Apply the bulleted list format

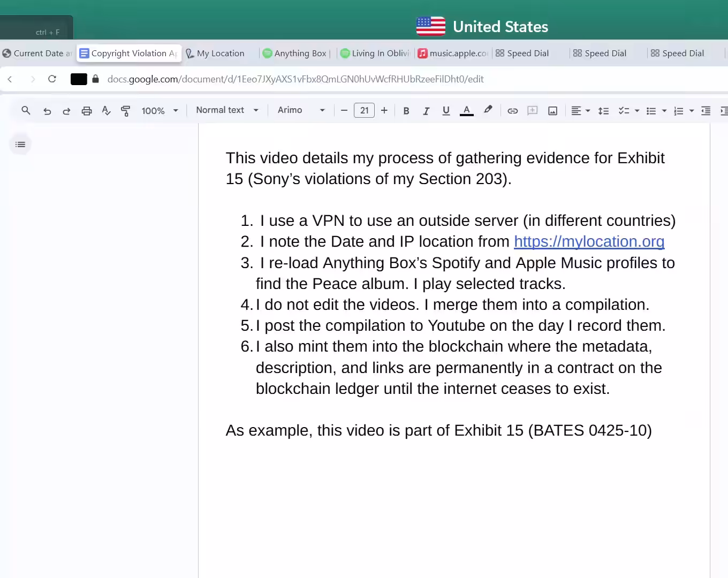651,111
